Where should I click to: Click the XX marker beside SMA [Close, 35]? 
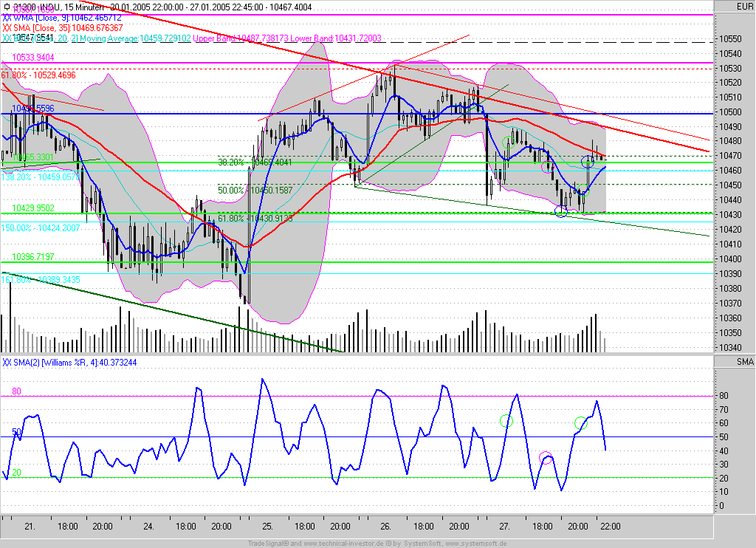[x=7, y=28]
